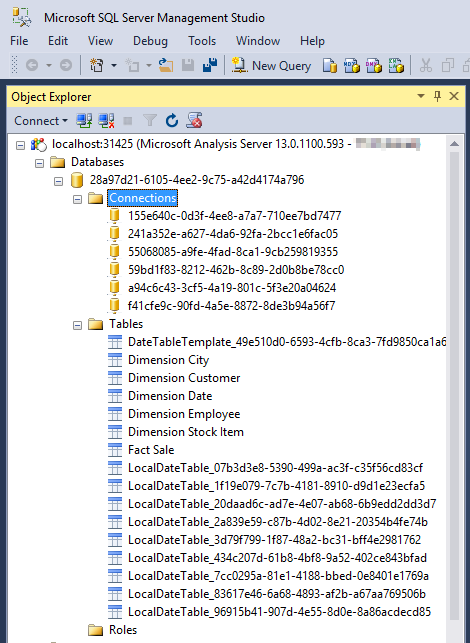
Task: Click the Tables folder icon
Action: (x=96, y=324)
